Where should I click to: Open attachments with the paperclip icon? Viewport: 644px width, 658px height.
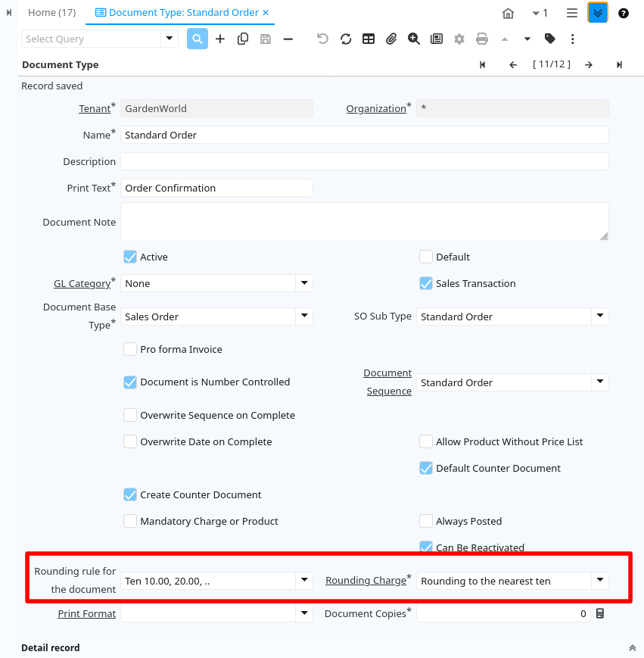tap(391, 39)
